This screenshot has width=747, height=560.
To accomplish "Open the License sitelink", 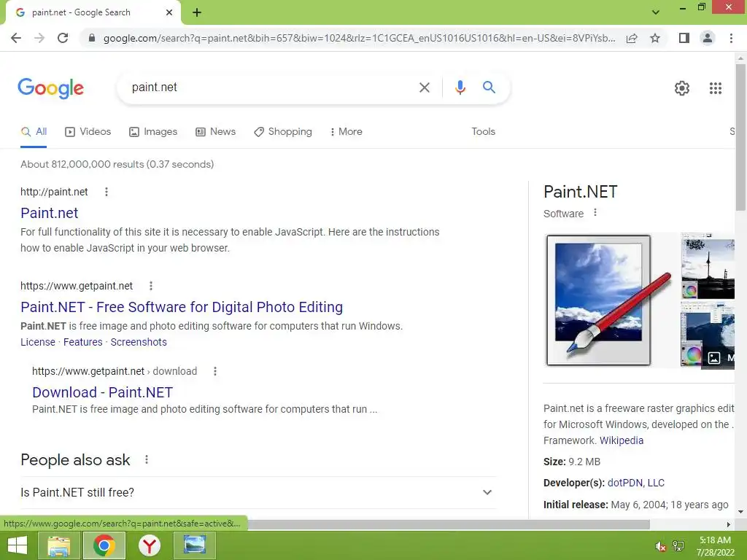I will [38, 343].
